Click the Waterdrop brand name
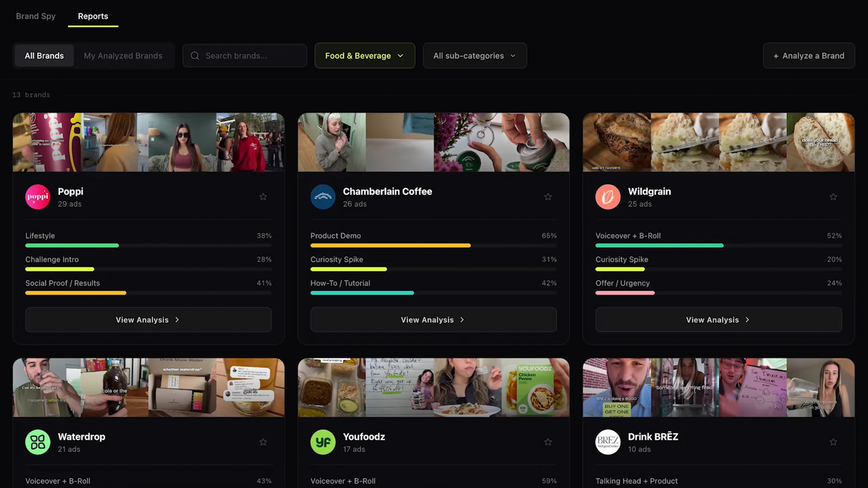This screenshot has height=488, width=868. tap(81, 436)
